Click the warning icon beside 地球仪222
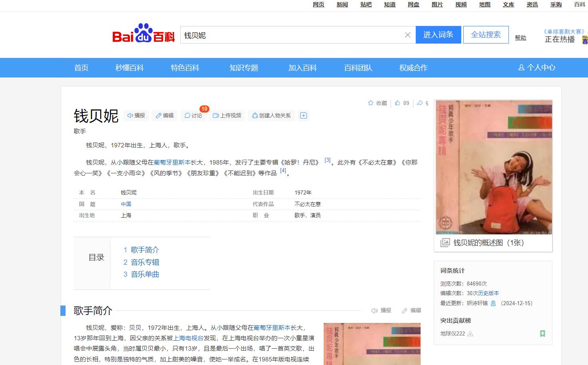This screenshot has width=588, height=365. tap(470, 334)
